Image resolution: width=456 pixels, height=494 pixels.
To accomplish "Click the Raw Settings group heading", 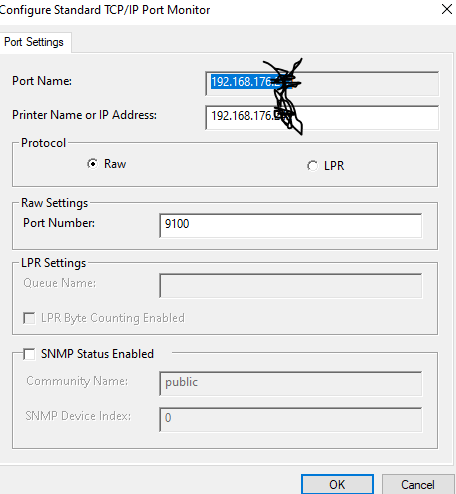I will (54, 203).
